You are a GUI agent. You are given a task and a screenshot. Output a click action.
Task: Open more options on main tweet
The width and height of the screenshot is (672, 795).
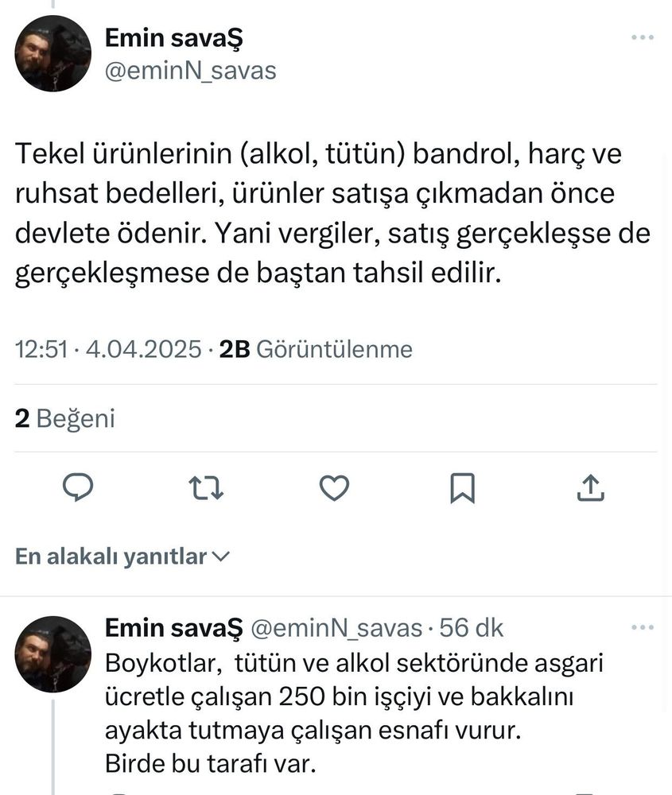643,38
